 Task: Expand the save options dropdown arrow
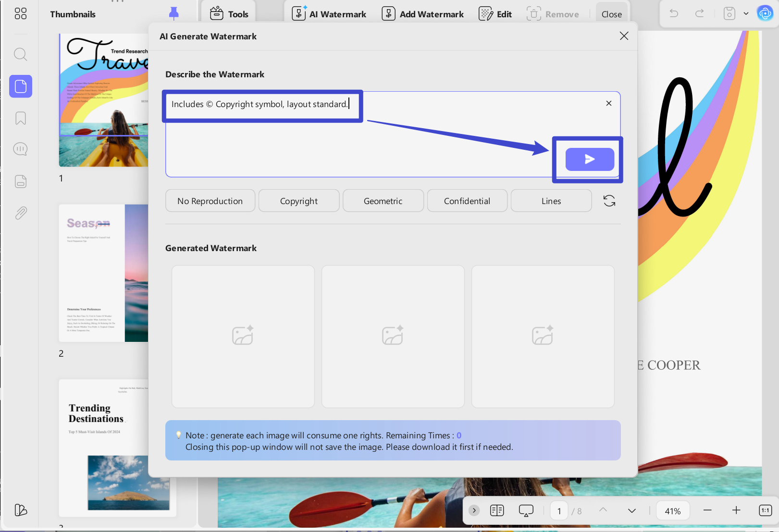[x=746, y=13]
